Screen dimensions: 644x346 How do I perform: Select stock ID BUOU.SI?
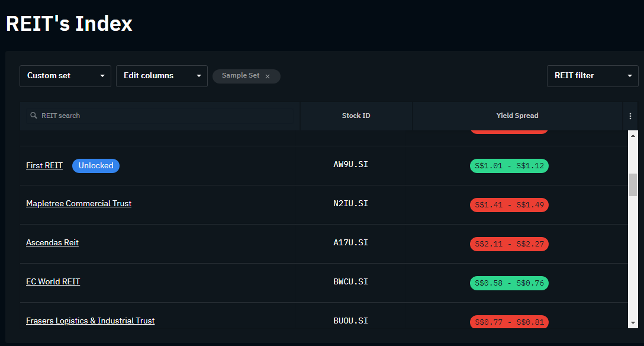(x=351, y=321)
